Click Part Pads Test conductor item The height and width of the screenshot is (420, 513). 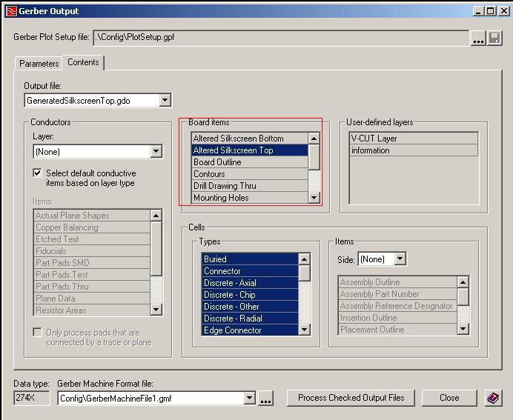[92, 275]
